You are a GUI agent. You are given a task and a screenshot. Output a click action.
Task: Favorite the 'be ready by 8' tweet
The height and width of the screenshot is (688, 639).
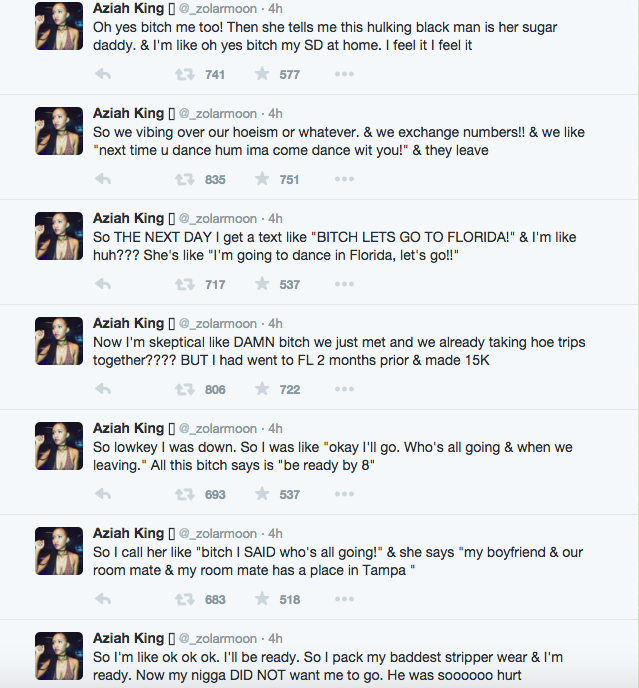click(262, 494)
